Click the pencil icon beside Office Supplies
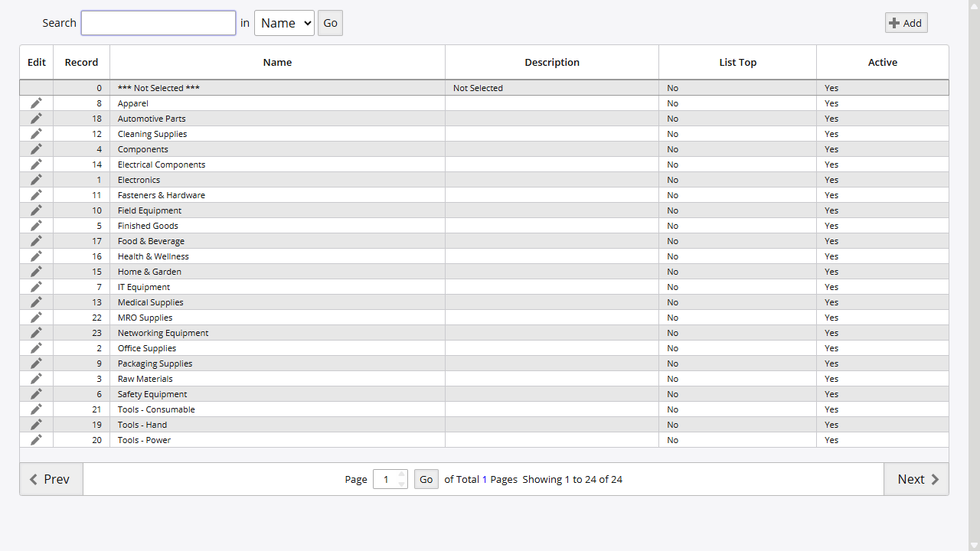The image size is (980, 551). [x=36, y=348]
